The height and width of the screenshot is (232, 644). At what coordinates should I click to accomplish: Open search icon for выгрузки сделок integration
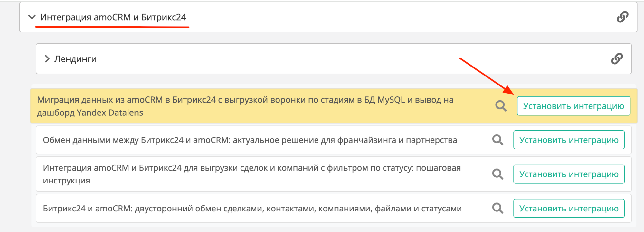pyautogui.click(x=497, y=174)
